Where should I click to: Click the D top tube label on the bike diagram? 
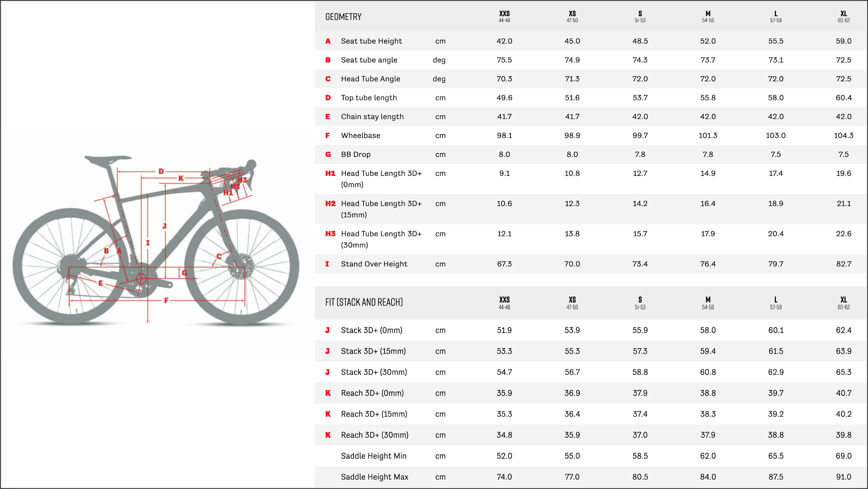coord(161,171)
